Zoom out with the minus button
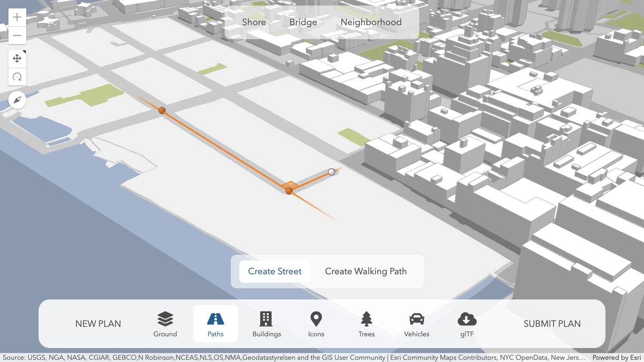The width and height of the screenshot is (644, 362). click(x=17, y=35)
